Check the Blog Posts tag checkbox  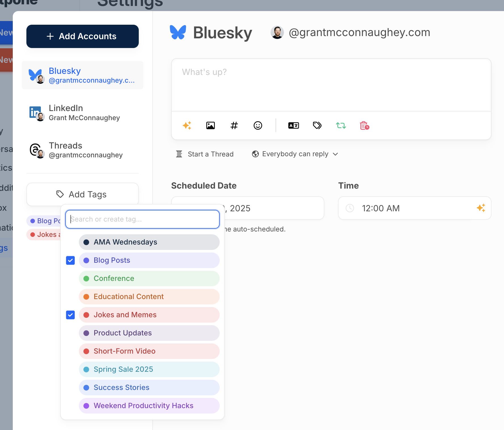click(70, 260)
